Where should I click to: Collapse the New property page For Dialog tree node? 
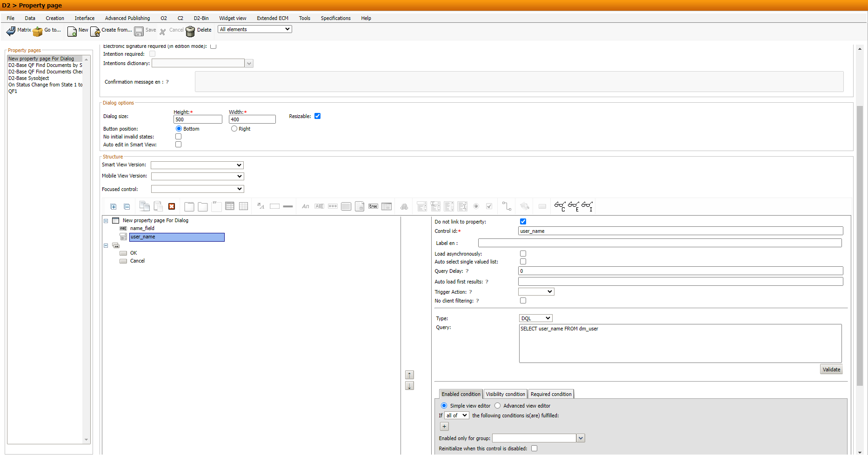(x=106, y=221)
